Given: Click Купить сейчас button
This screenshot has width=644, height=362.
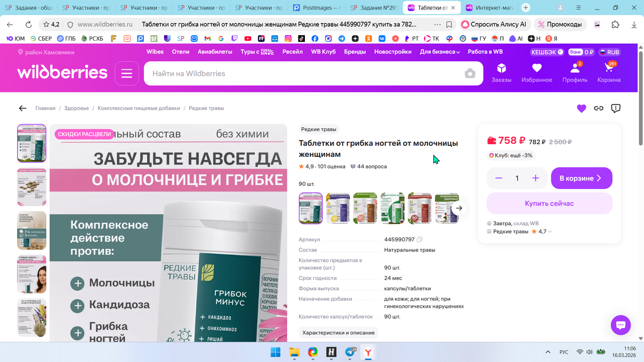Looking at the screenshot, I should 549,204.
